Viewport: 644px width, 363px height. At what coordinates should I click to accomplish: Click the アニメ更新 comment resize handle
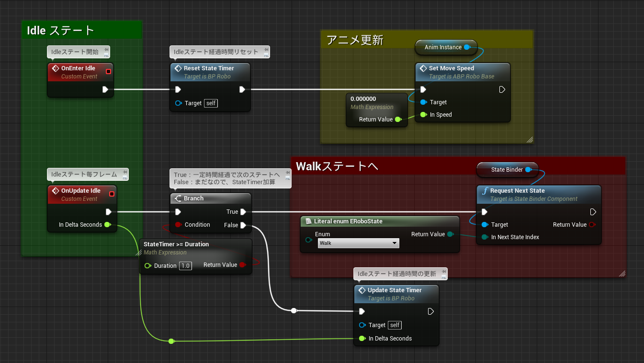[530, 140]
